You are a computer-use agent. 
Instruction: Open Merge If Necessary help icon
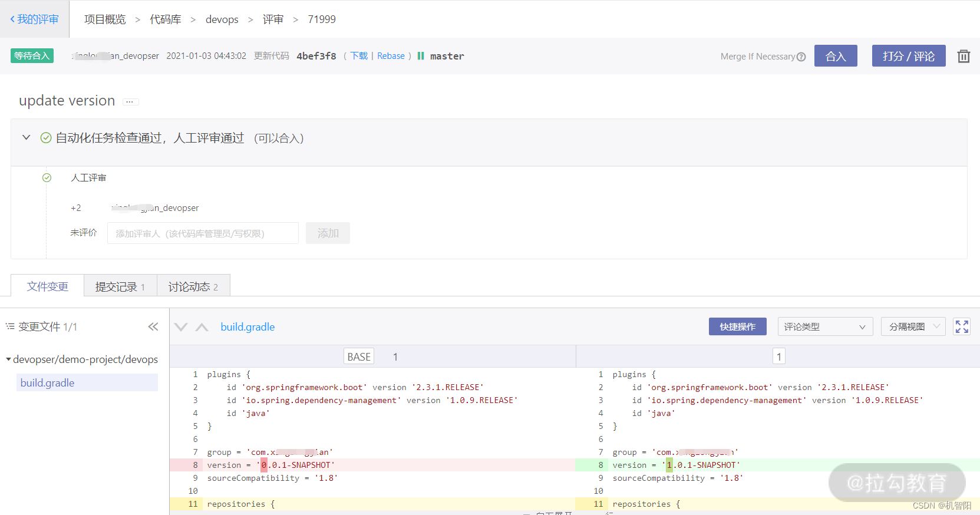tap(801, 57)
